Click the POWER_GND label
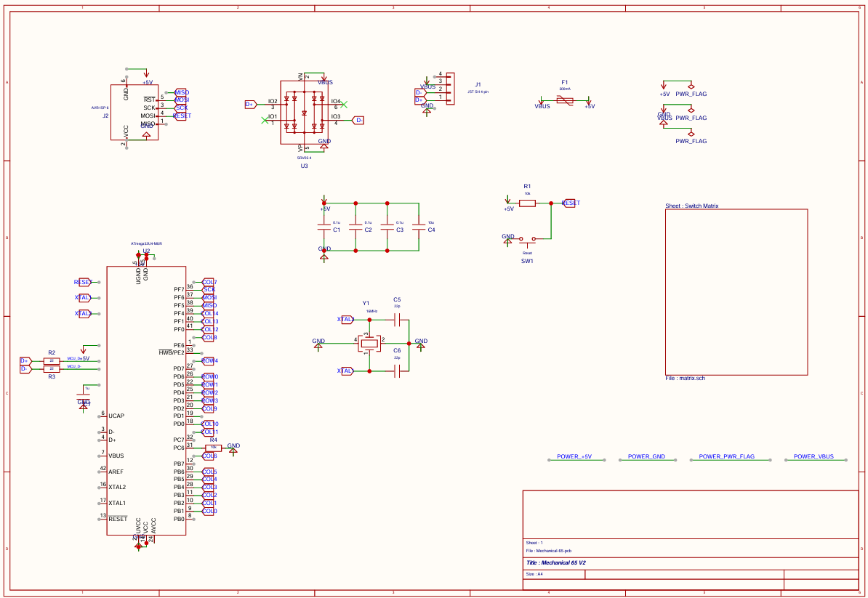 pyautogui.click(x=646, y=457)
